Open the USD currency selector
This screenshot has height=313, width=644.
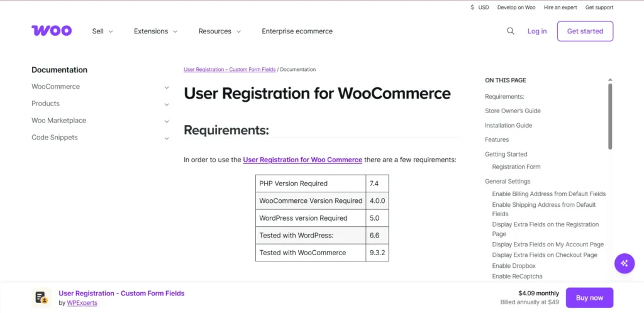pos(480,8)
